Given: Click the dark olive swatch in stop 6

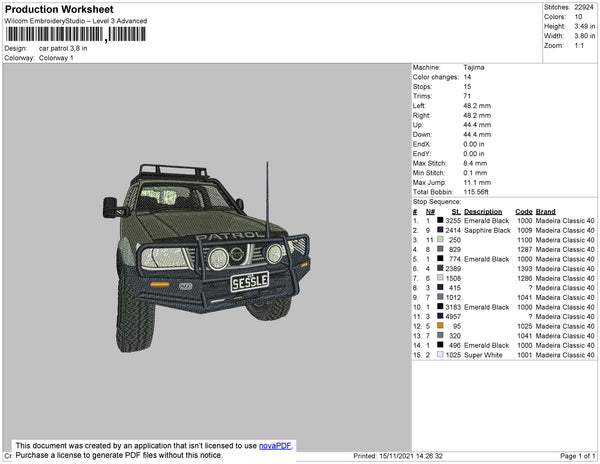Looking at the screenshot, I should pos(440,268).
